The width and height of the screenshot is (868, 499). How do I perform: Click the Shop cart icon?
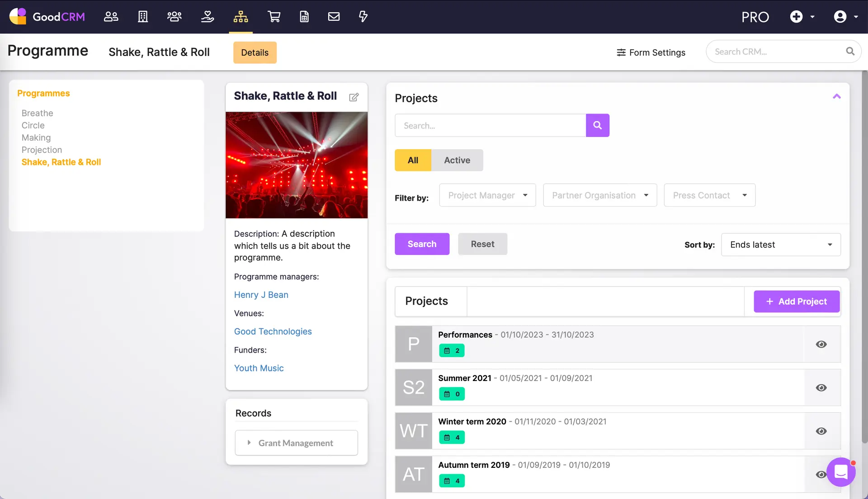[274, 17]
